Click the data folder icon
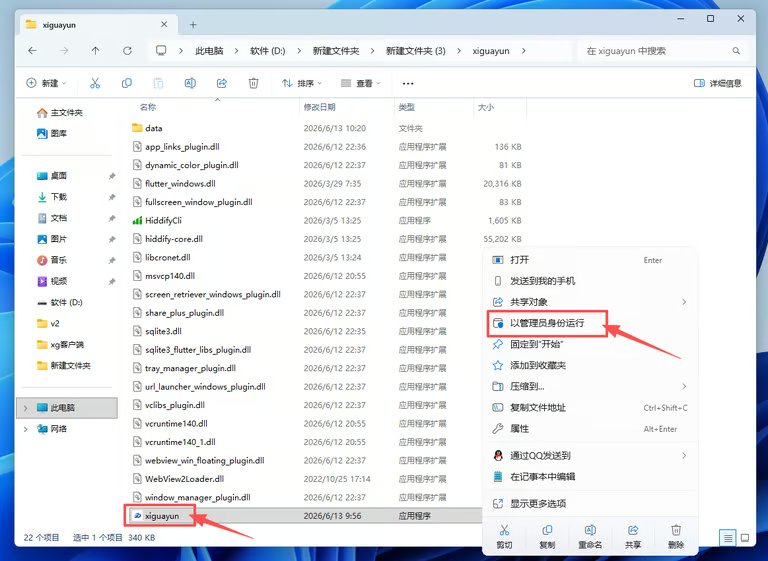 (137, 128)
